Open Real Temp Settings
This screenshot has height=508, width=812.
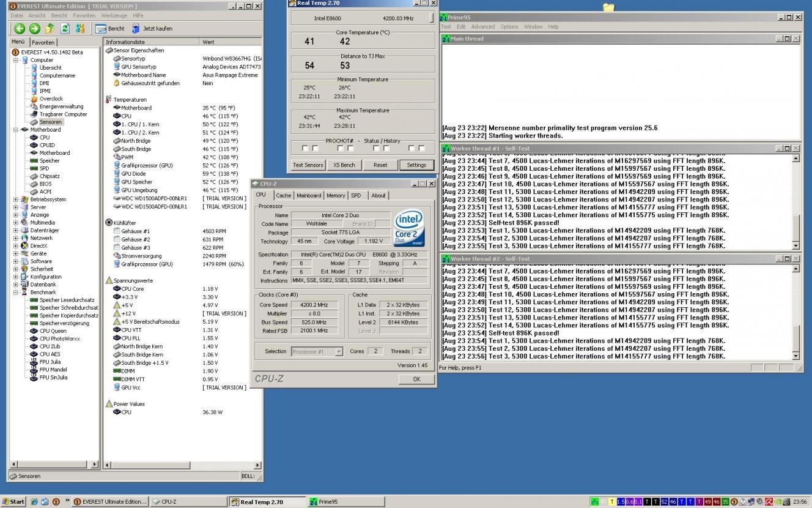(416, 165)
